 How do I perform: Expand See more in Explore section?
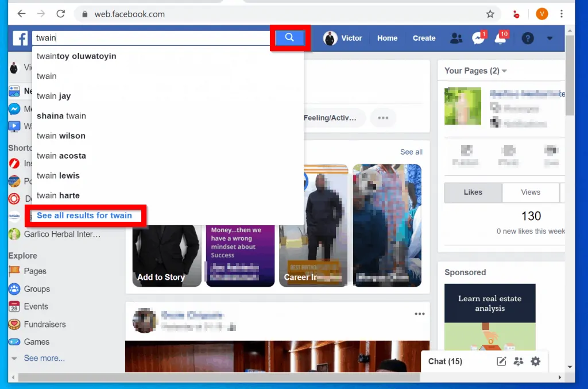click(x=44, y=358)
